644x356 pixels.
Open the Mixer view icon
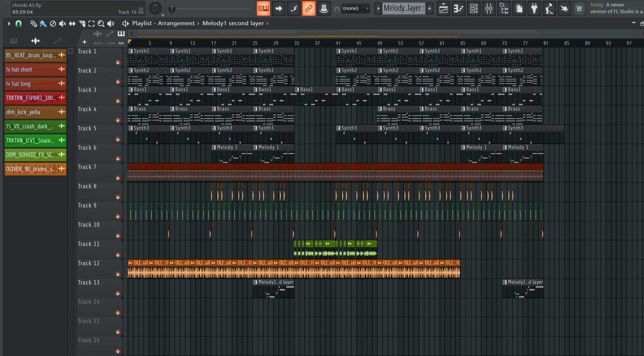tap(489, 8)
